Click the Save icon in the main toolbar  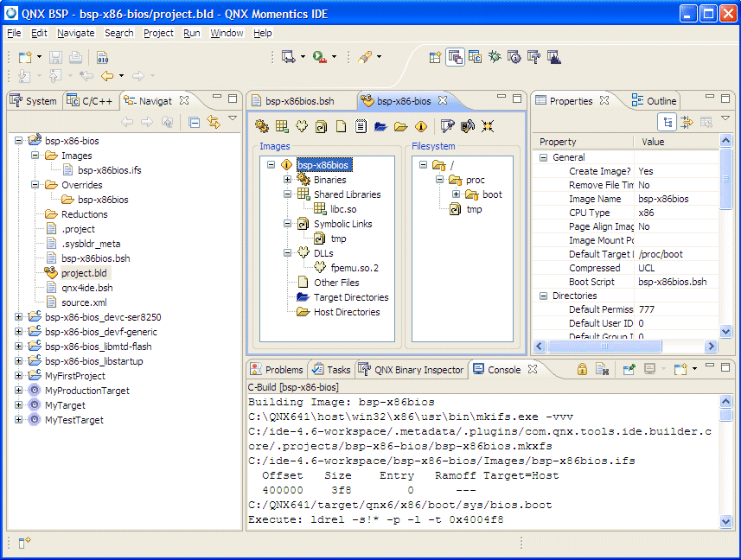[56, 58]
